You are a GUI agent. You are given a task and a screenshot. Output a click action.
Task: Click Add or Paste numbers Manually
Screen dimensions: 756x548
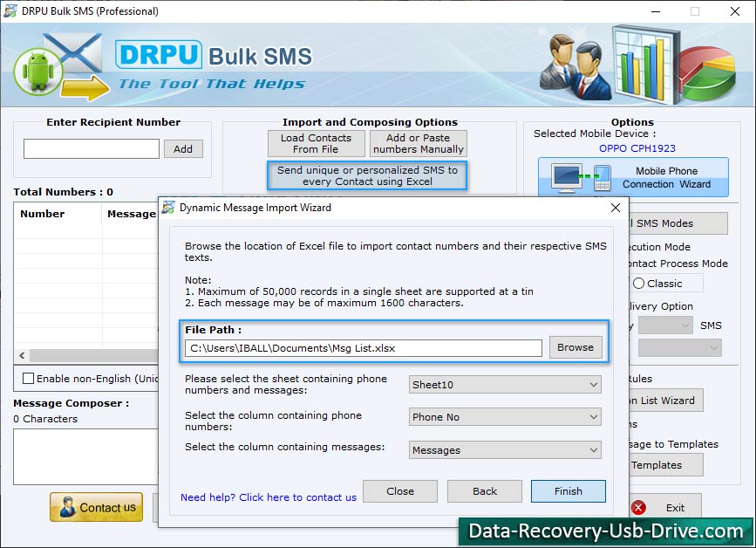point(418,143)
